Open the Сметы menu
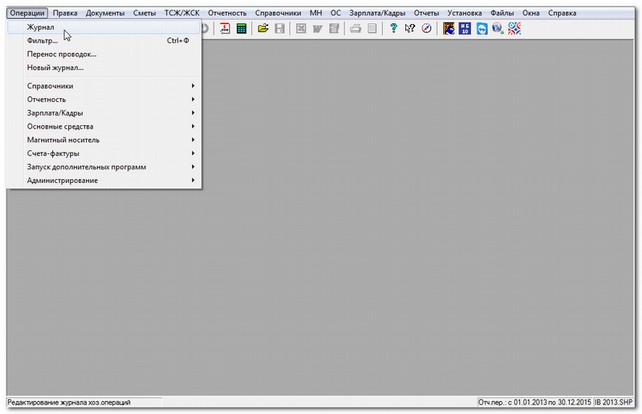Image resolution: width=642 pixels, height=414 pixels. click(x=145, y=13)
